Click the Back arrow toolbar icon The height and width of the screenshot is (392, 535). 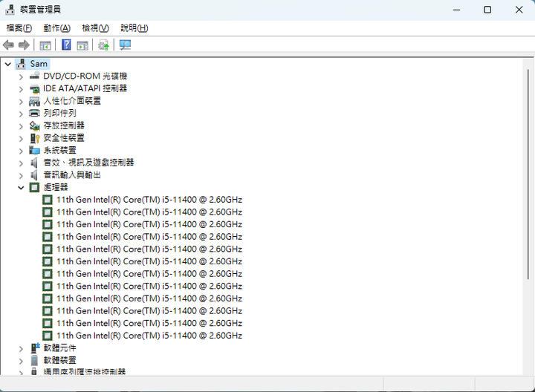pyautogui.click(x=8, y=45)
